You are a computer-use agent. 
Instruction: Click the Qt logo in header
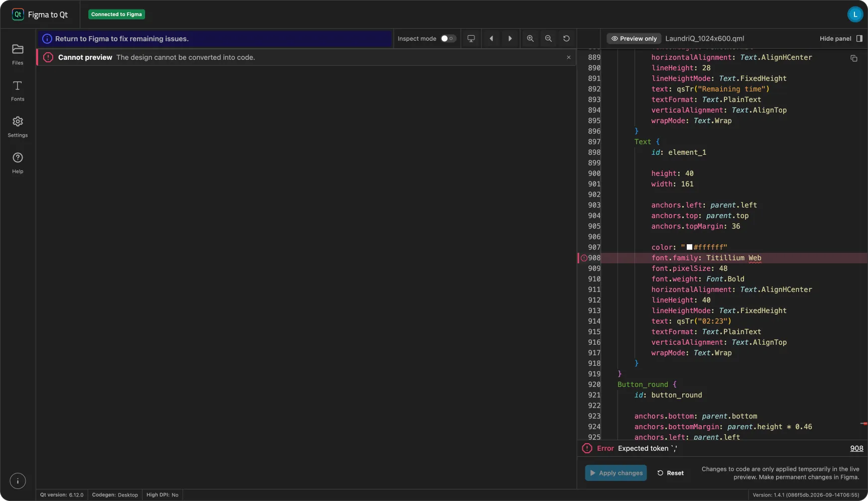click(x=18, y=15)
